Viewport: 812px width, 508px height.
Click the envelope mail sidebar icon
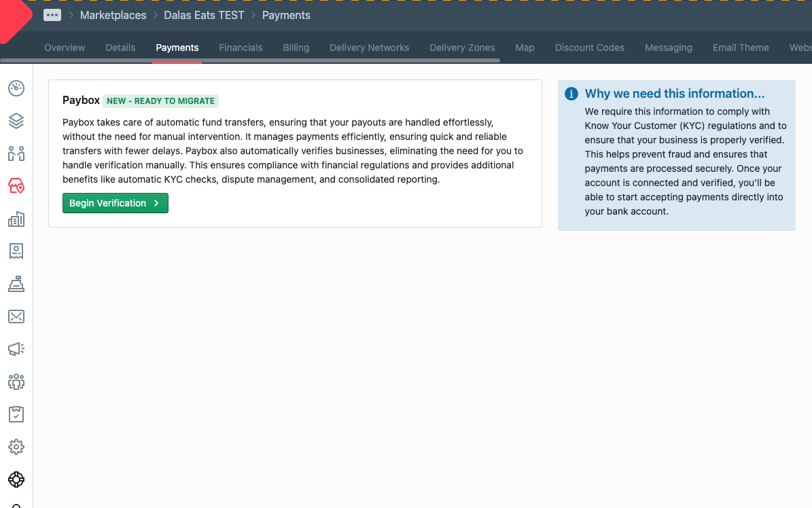(x=16, y=316)
